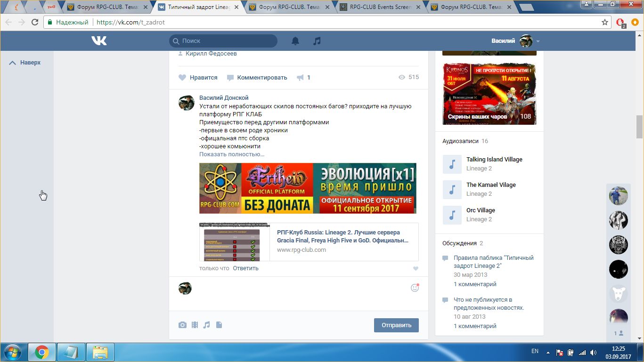Screen dimensions: 644x362
Task: Expand post with Показать полностью
Action: pyautogui.click(x=232, y=154)
